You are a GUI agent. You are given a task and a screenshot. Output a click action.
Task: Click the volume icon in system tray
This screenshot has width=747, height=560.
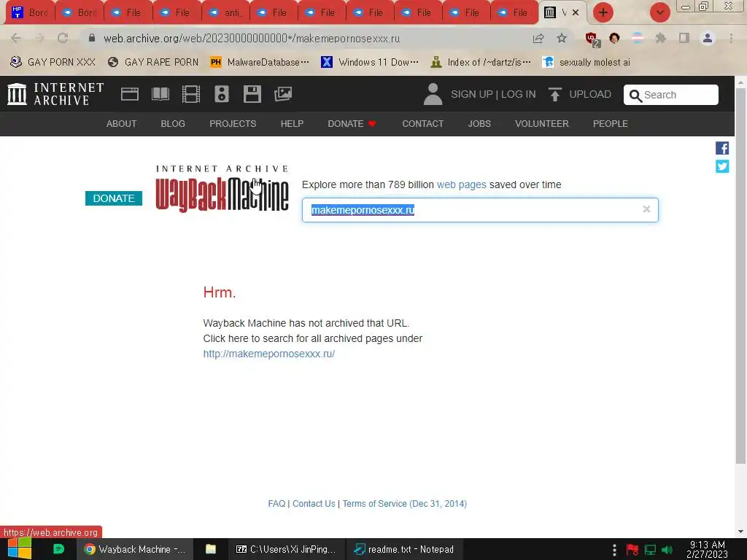coord(667,550)
